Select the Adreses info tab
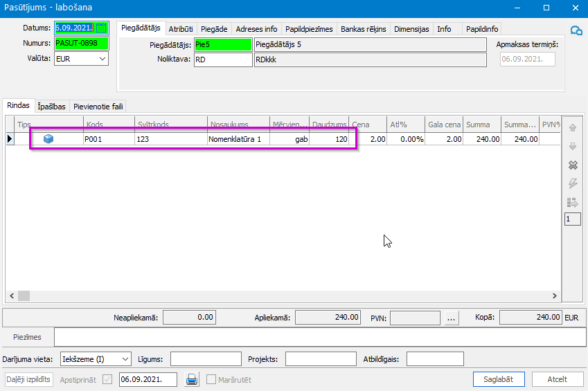 (x=256, y=29)
